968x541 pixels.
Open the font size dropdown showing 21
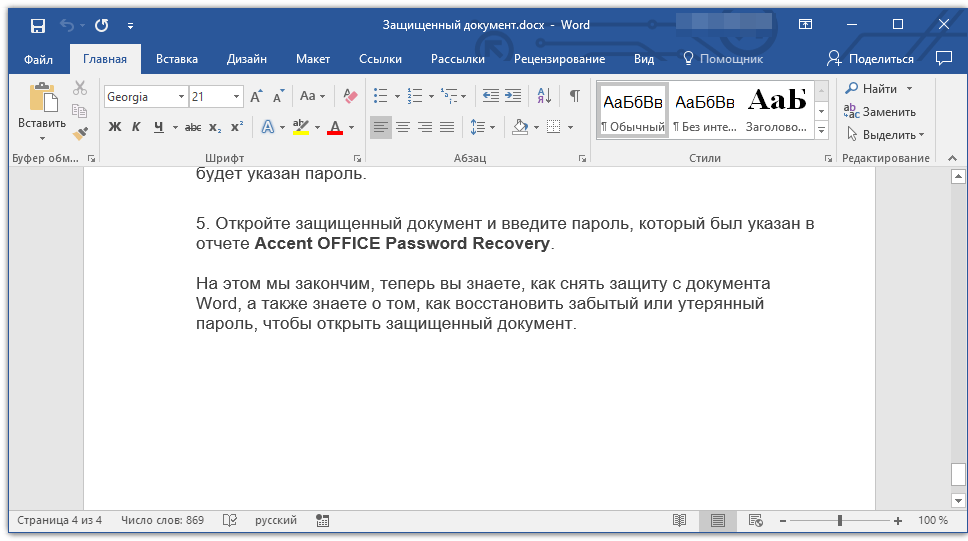[237, 97]
